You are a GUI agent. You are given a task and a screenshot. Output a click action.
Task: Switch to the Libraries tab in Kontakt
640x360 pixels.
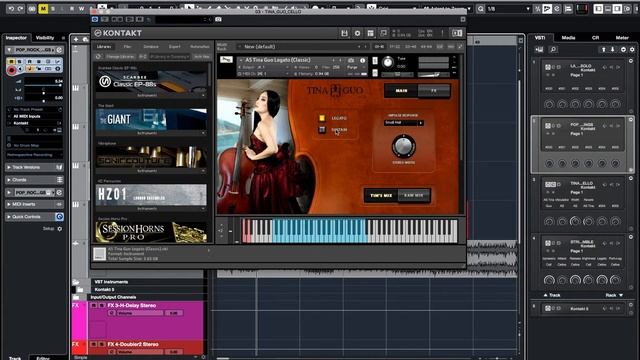(104, 47)
